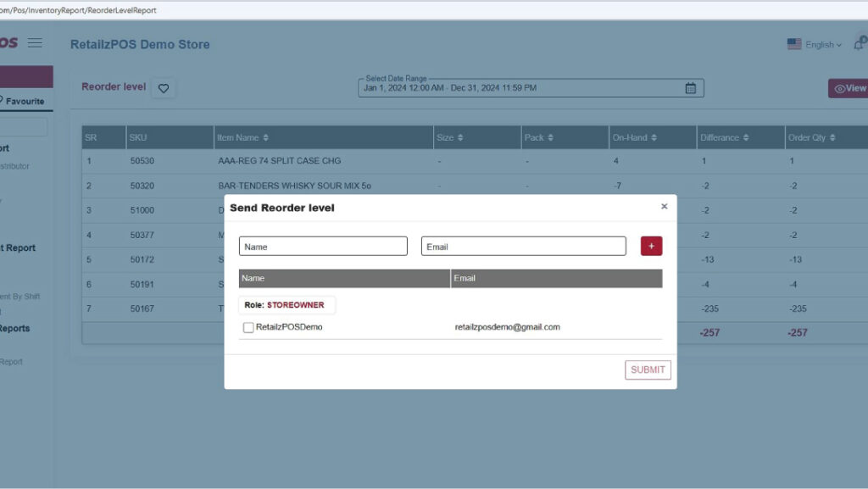Sort the Pack column
Image resolution: width=868 pixels, height=489 pixels.
549,138
